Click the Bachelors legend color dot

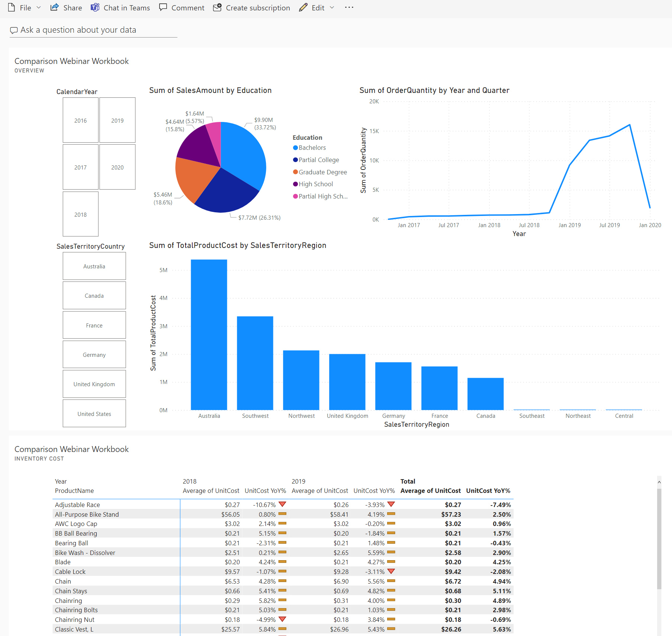point(295,148)
